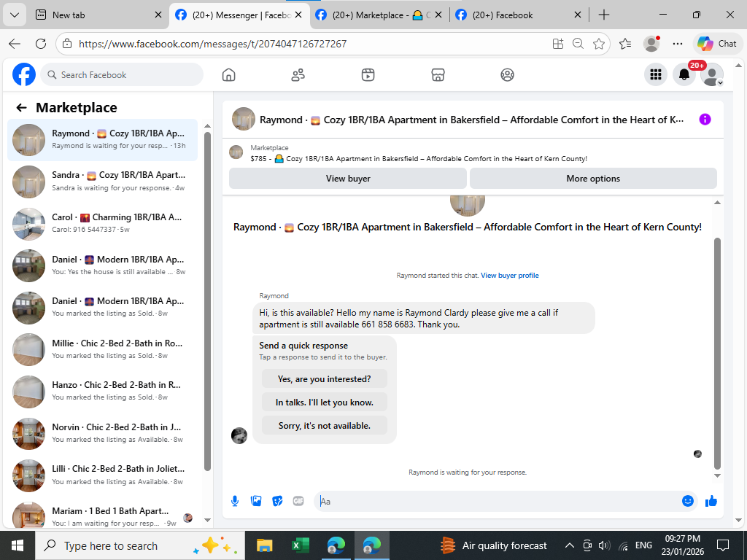
Task: Click the Search Facebook field
Action: [x=122, y=75]
